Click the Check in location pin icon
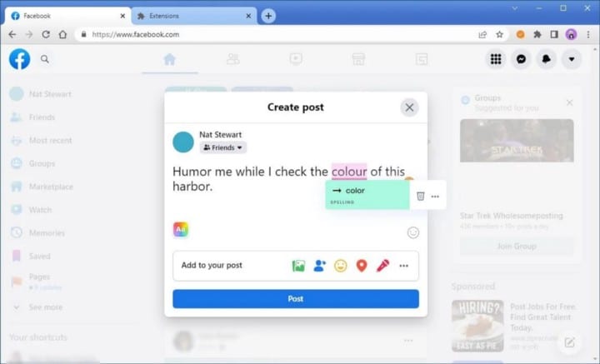Image resolution: width=600 pixels, height=364 pixels. click(x=362, y=266)
